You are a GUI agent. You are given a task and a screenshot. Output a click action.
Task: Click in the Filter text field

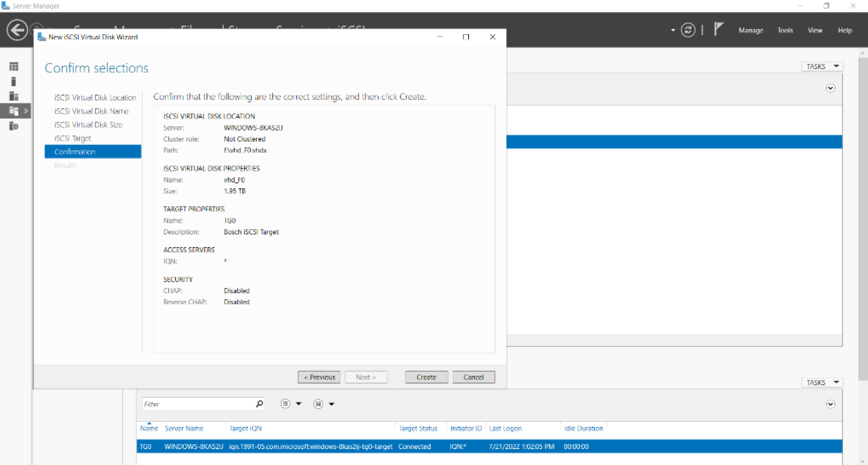pos(196,404)
